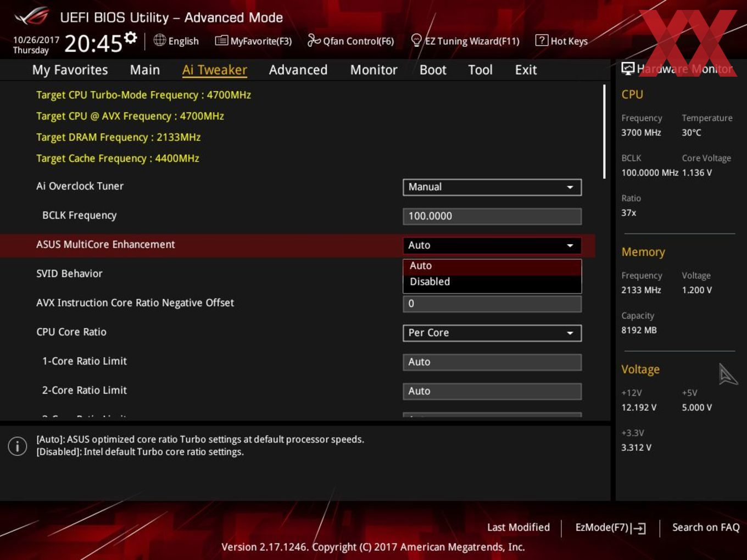Select the Ai Tweaker tab
Viewport: 747px width, 560px height.
215,70
